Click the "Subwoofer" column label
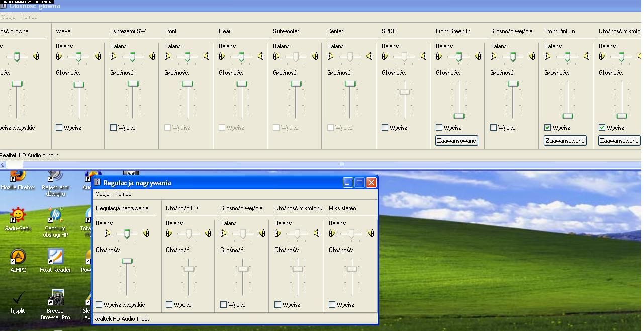644x331 pixels. 286,31
